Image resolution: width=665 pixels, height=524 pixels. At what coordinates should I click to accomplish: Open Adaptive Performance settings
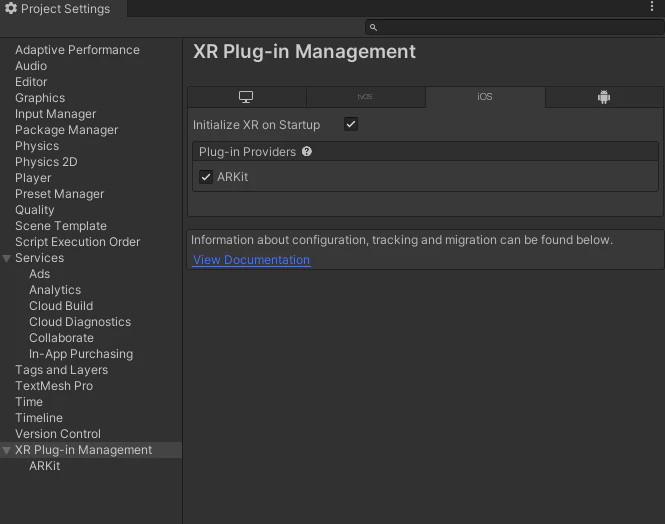(77, 50)
